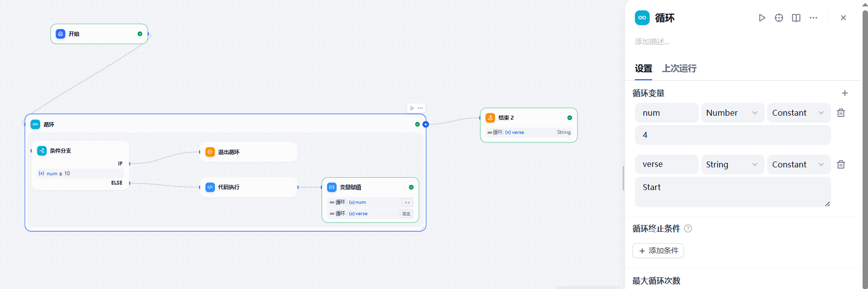Open small ellipsis menu above loop node

coord(420,108)
